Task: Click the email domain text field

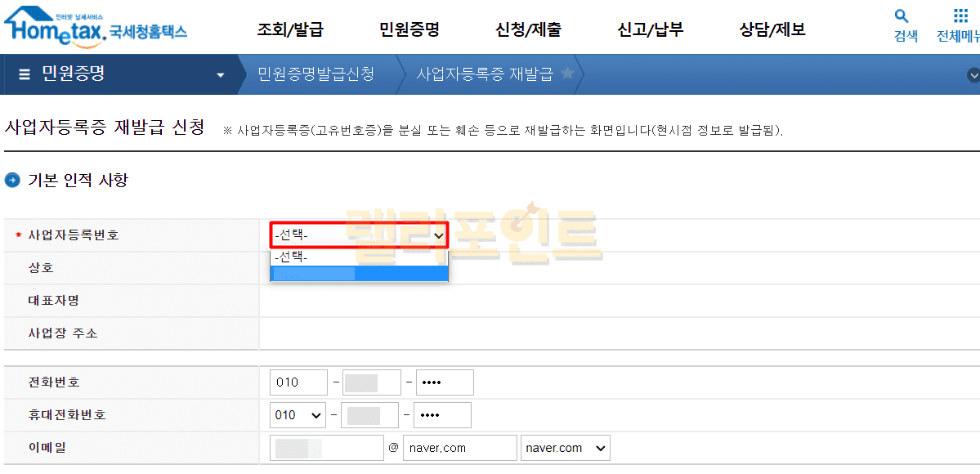Action: click(460, 448)
